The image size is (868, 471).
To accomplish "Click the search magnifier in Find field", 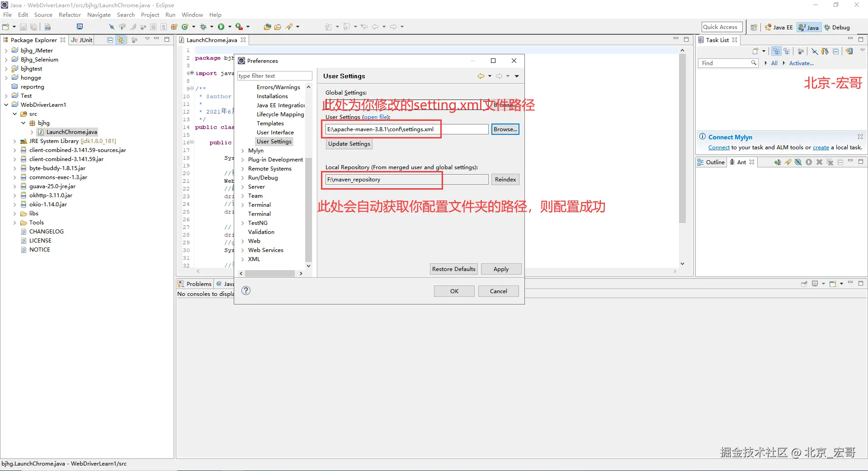I will [754, 63].
